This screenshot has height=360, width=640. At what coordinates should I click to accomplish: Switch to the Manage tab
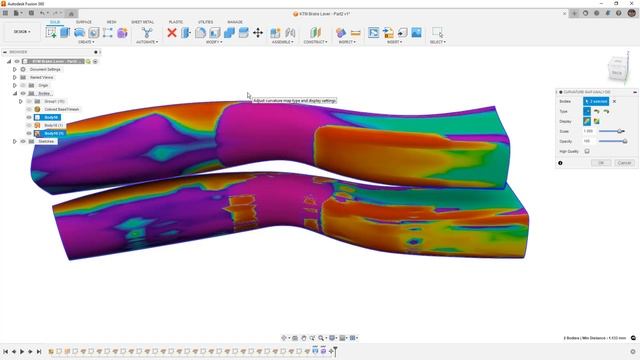pos(235,22)
